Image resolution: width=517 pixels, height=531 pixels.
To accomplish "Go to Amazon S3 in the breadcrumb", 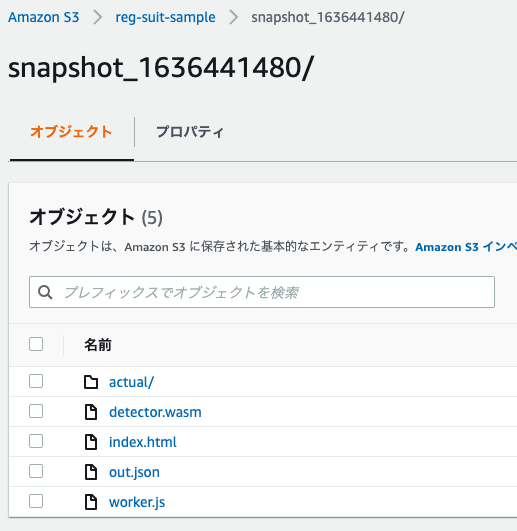I will coord(43,17).
